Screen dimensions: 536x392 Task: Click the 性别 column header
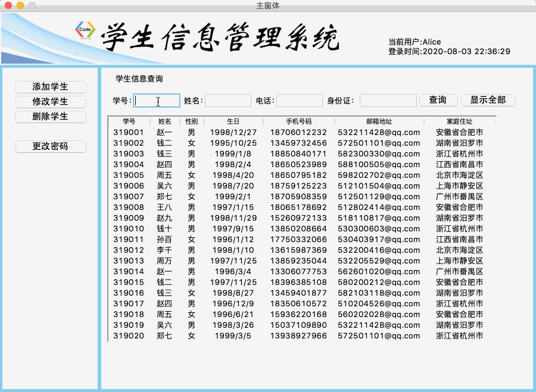(x=191, y=121)
